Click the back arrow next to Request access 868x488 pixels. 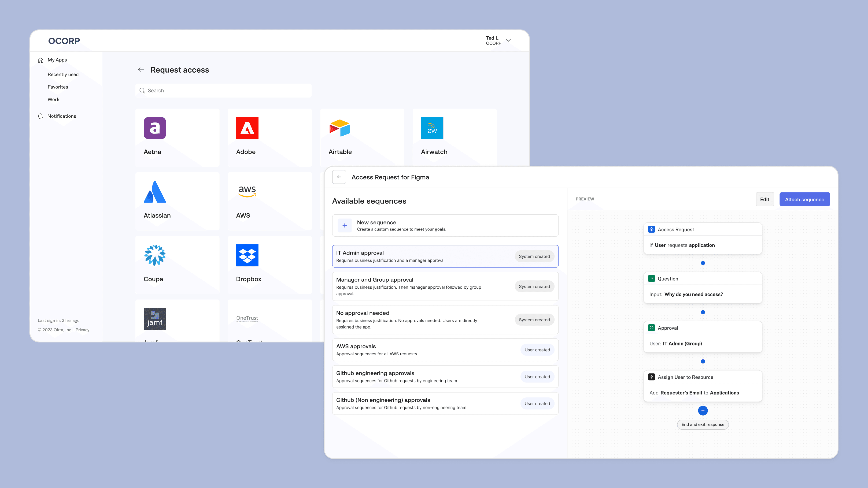point(141,70)
